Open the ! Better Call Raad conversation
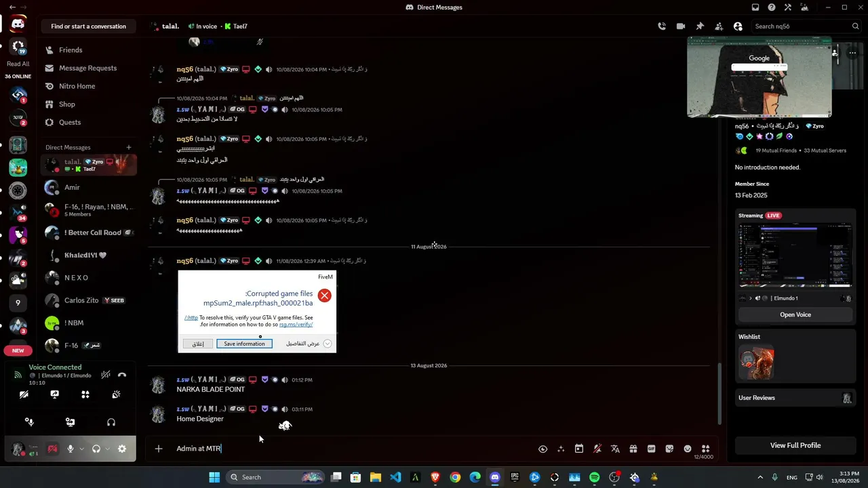 pyautogui.click(x=89, y=232)
